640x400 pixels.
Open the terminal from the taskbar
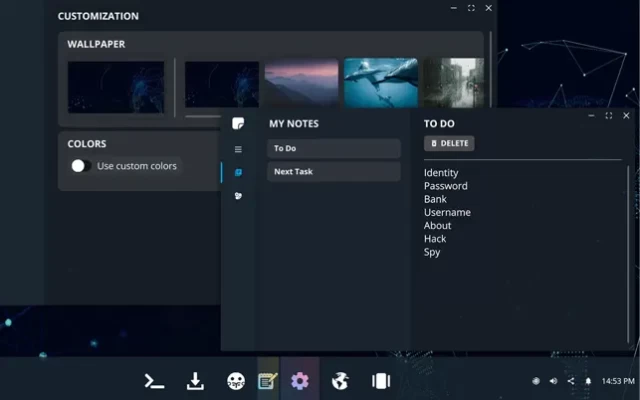(154, 381)
